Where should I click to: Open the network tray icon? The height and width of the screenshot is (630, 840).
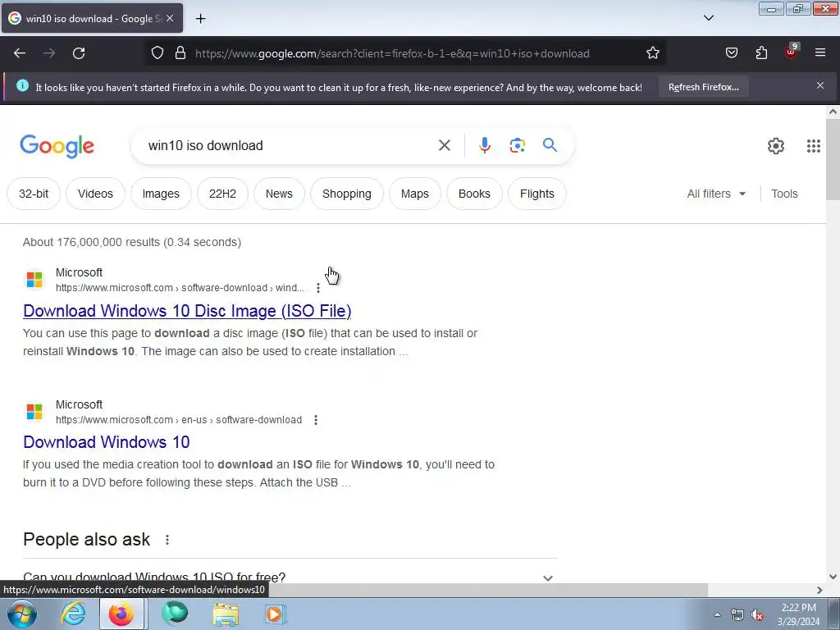pos(737,615)
